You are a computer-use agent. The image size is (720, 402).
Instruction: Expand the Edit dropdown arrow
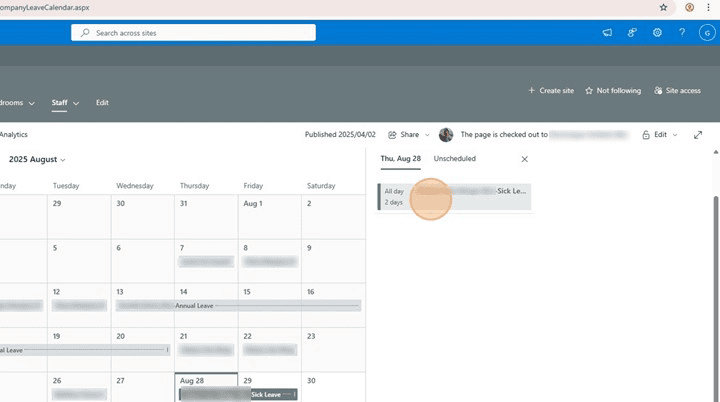point(674,134)
